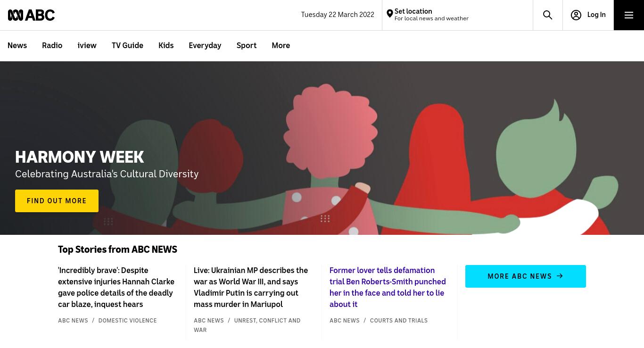Click the date 'Tuesday 22 March 2022'

tap(338, 15)
